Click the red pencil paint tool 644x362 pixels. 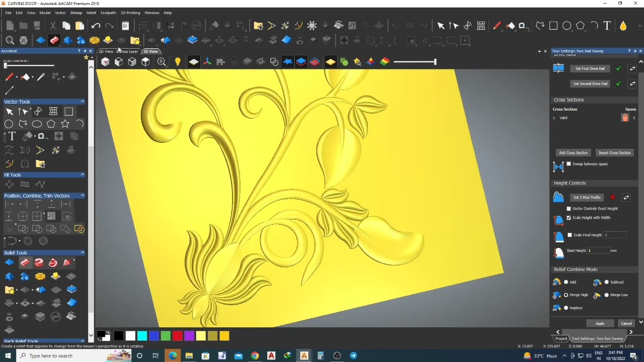[x=9, y=77]
